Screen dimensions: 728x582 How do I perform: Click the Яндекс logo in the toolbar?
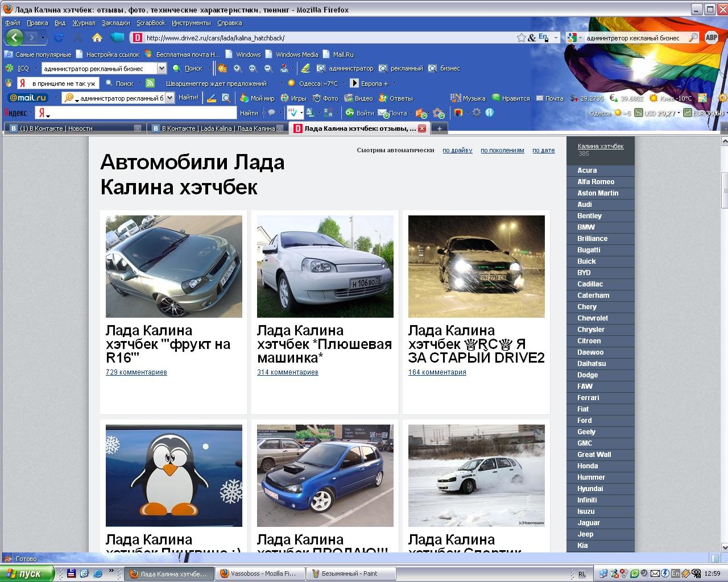[15, 113]
